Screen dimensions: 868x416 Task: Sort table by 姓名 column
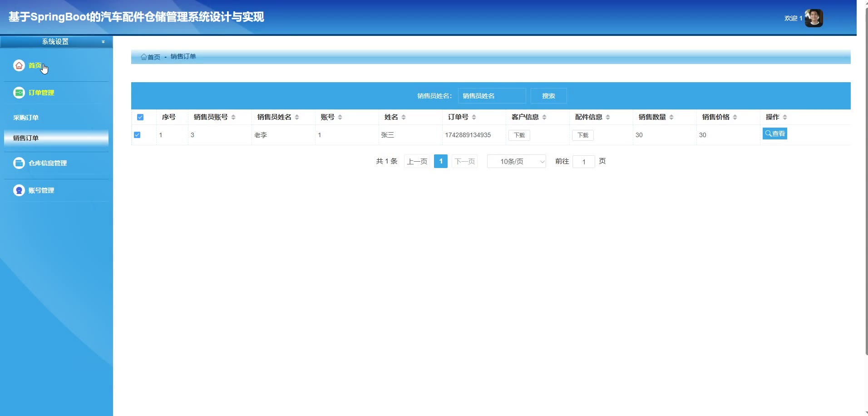[404, 117]
